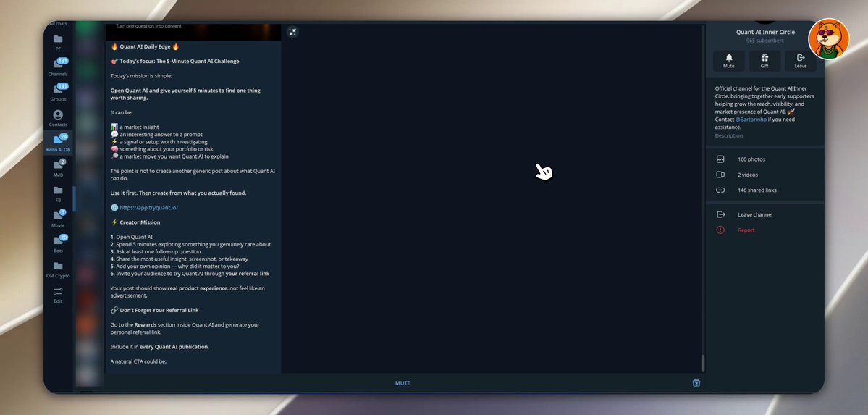Viewport: 868px width, 415px height.
Task: Click the collapse arrows icon atop the chat
Action: [x=293, y=32]
